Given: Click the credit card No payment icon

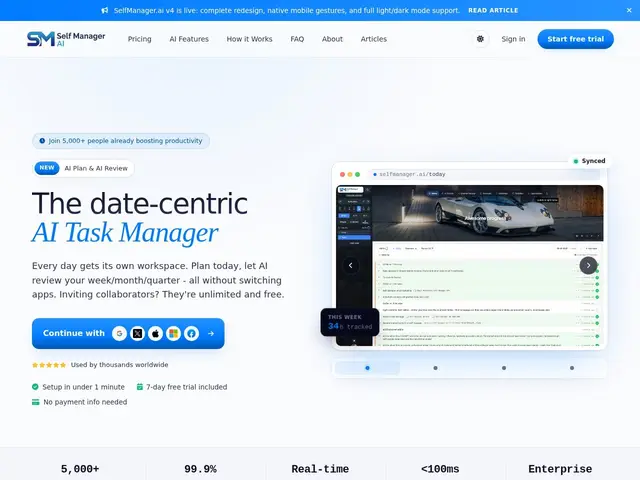Looking at the screenshot, I should click(x=36, y=402).
